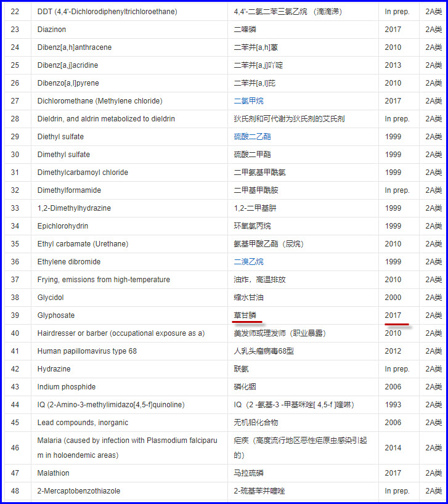Open the 硫酸二乙酯 link

(252, 137)
